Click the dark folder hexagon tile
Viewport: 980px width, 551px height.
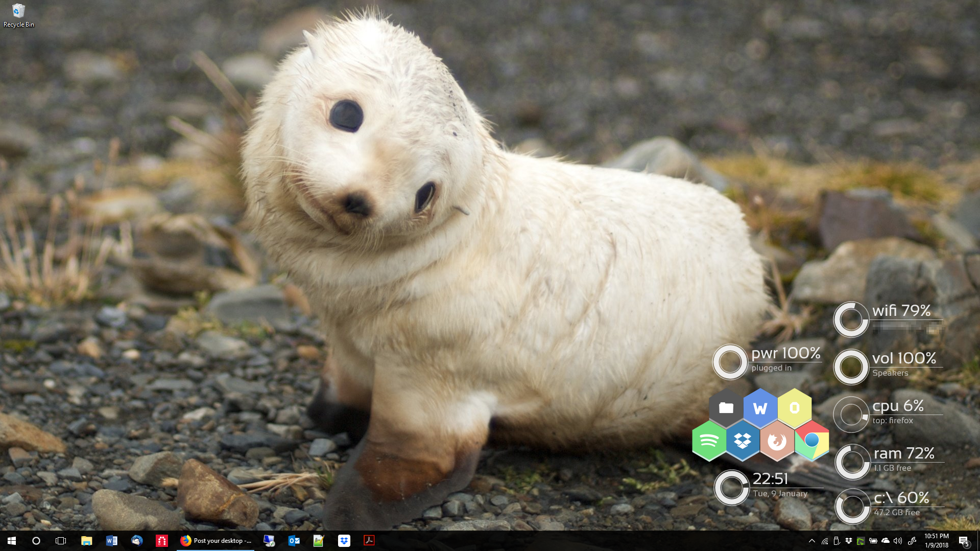point(726,408)
